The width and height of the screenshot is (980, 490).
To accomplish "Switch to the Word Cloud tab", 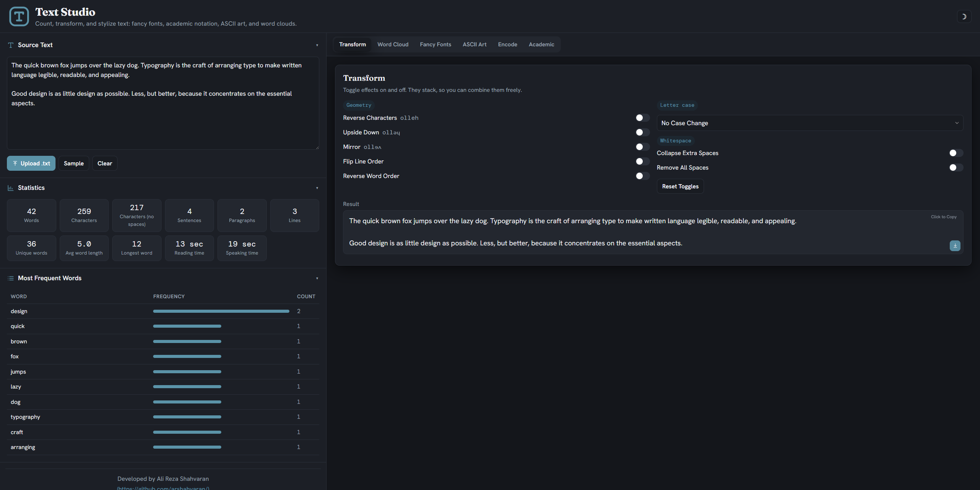I will point(393,44).
